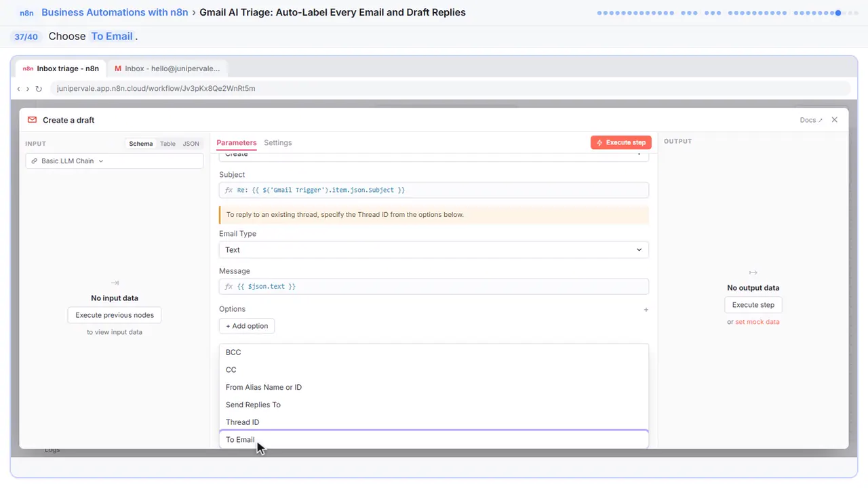868x488 pixels.
Task: Click the input arrow icon above No input data
Action: (x=115, y=283)
